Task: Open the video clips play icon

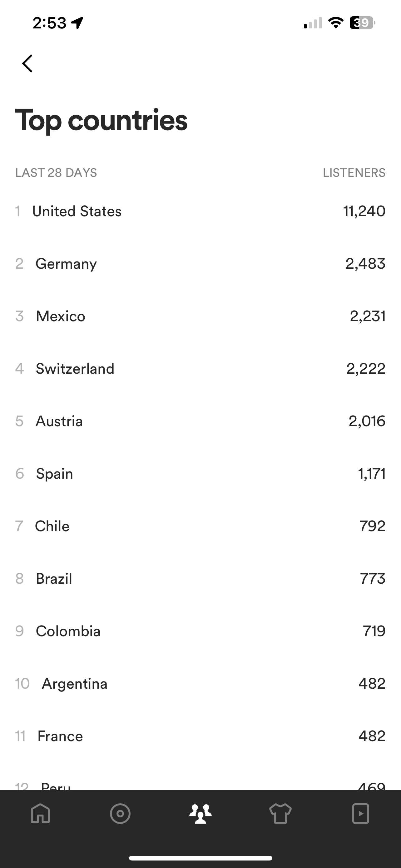Action: point(361,814)
